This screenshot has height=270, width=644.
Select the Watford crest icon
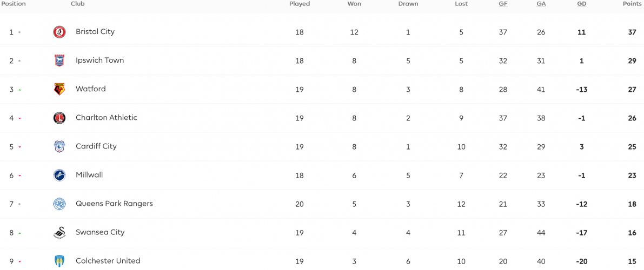click(x=59, y=89)
